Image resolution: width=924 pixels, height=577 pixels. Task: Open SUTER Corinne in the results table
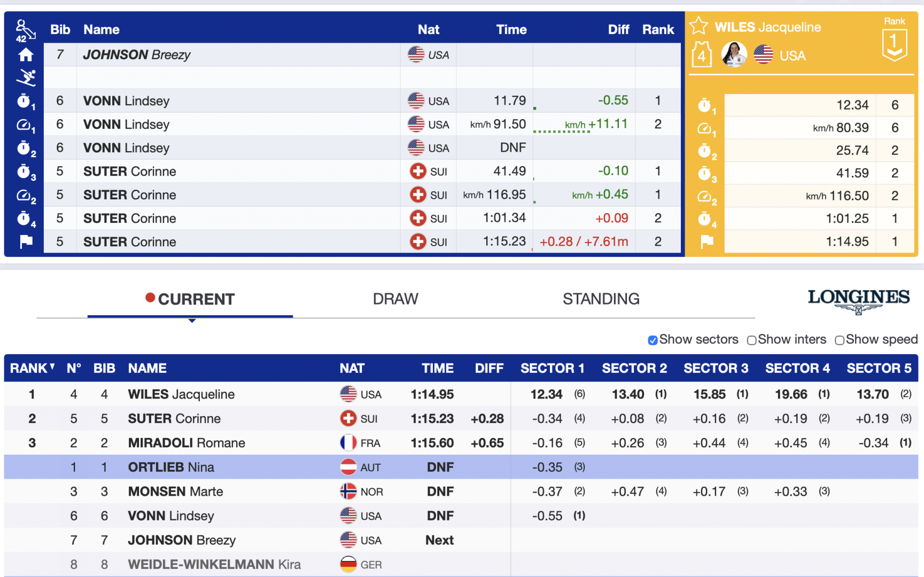[174, 419]
